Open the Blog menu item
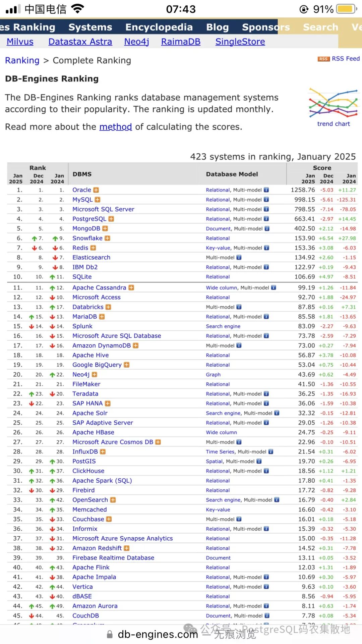Image resolution: width=362 pixels, height=644 pixels. point(218,27)
